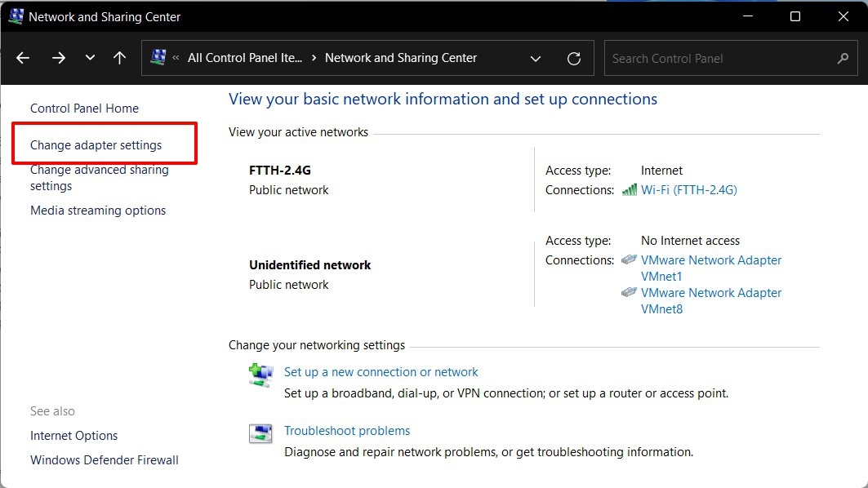
Task: Refresh the Network and Sharing Center page
Action: 574,59
